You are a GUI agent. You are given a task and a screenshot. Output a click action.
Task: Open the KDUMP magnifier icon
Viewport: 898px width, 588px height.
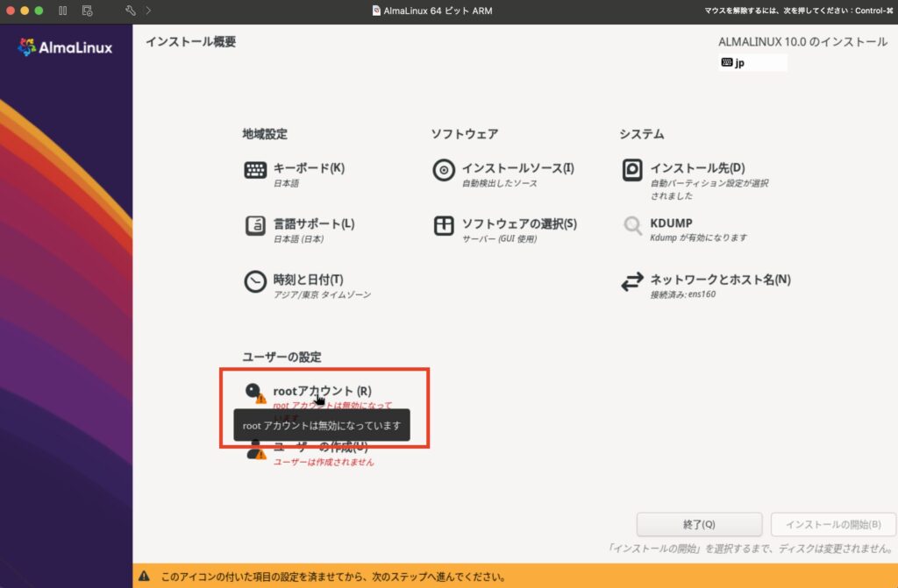pos(632,225)
